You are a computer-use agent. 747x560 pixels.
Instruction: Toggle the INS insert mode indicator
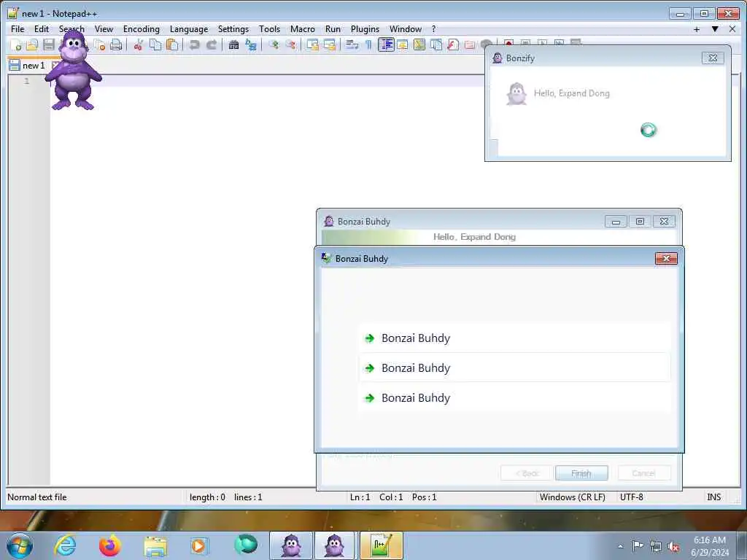713,497
